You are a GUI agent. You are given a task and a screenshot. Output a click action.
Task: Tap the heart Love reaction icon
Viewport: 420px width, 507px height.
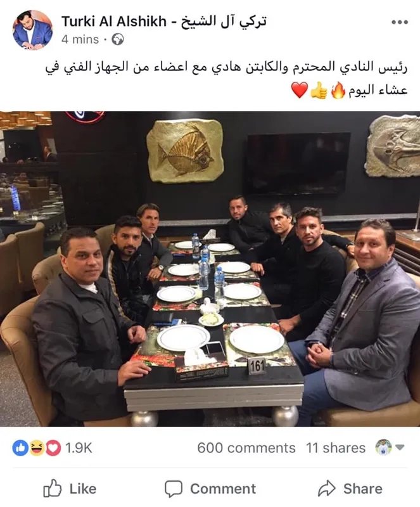53,448
